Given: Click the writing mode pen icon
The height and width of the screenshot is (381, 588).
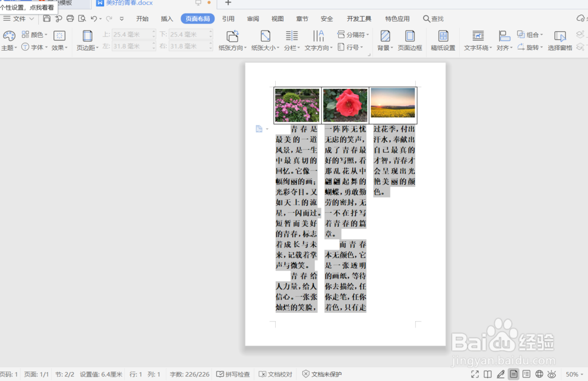Looking at the screenshot, I should [x=500, y=374].
